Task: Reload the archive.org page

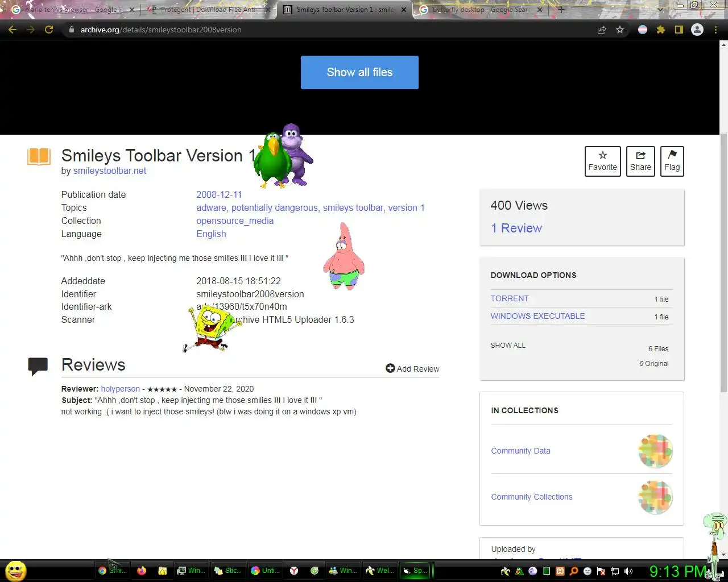Action: [x=49, y=30]
